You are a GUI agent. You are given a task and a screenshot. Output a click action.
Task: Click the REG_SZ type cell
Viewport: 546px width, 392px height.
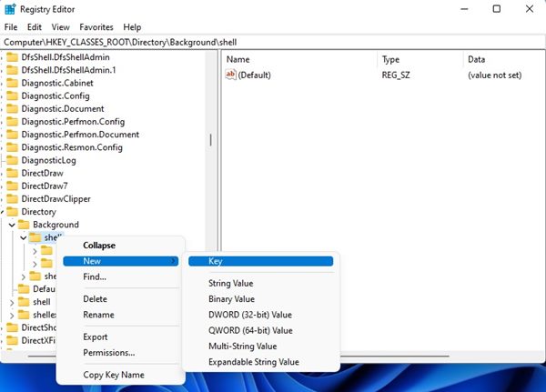point(396,75)
